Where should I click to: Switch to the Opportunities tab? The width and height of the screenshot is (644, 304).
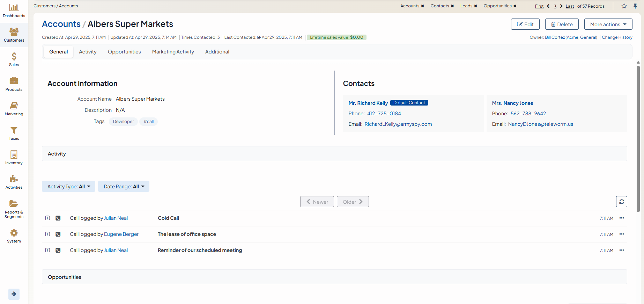(124, 52)
